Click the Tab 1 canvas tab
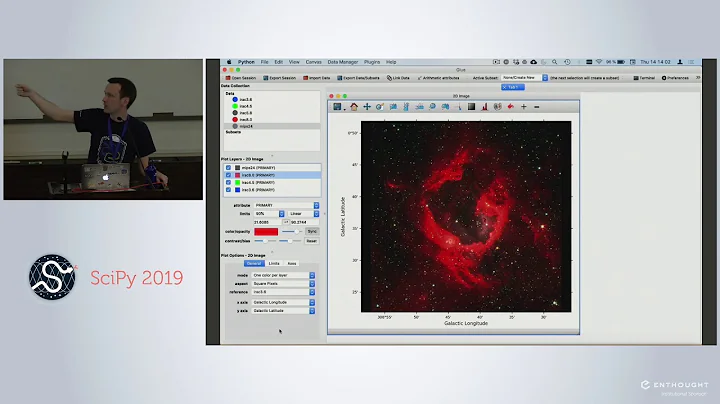The width and height of the screenshot is (720, 404). 512,87
